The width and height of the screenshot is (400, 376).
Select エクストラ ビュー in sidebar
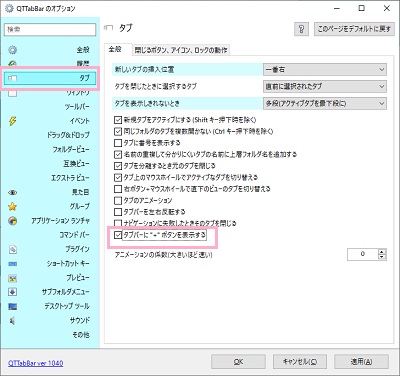tap(70, 178)
